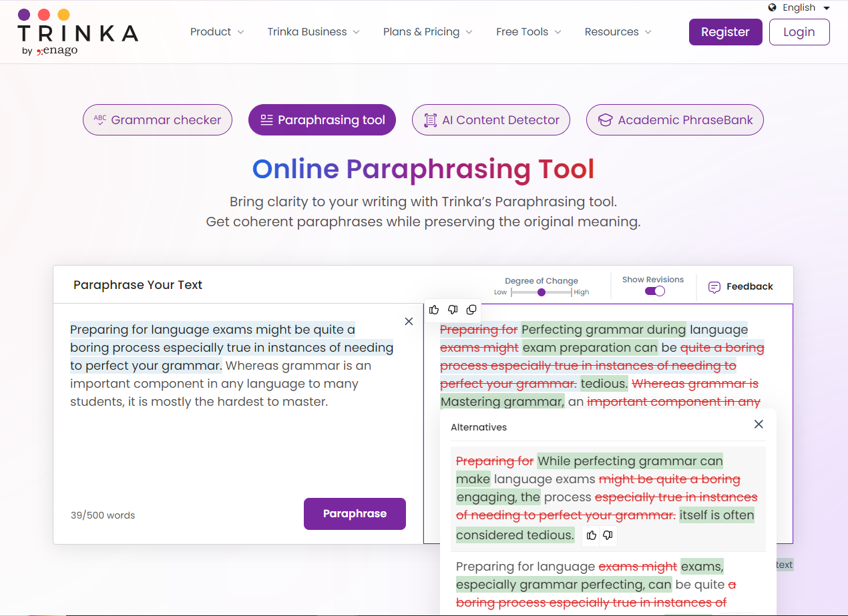
Task: Select the Paraphrasing tool tab
Action: (x=322, y=120)
